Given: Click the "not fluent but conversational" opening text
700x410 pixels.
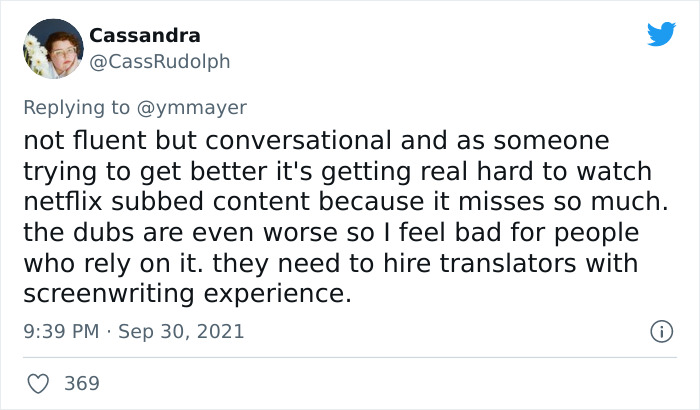Looking at the screenshot, I should tap(208, 140).
